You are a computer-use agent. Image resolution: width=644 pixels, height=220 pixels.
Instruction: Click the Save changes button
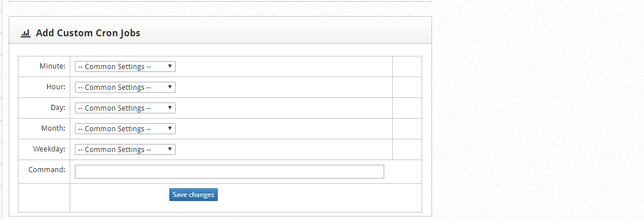(x=194, y=195)
